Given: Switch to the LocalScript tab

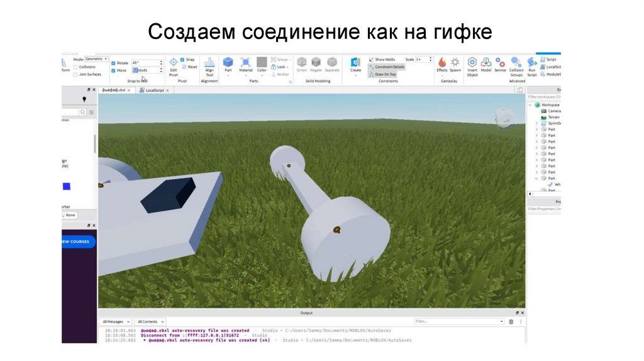Looking at the screenshot, I should pyautogui.click(x=155, y=91).
